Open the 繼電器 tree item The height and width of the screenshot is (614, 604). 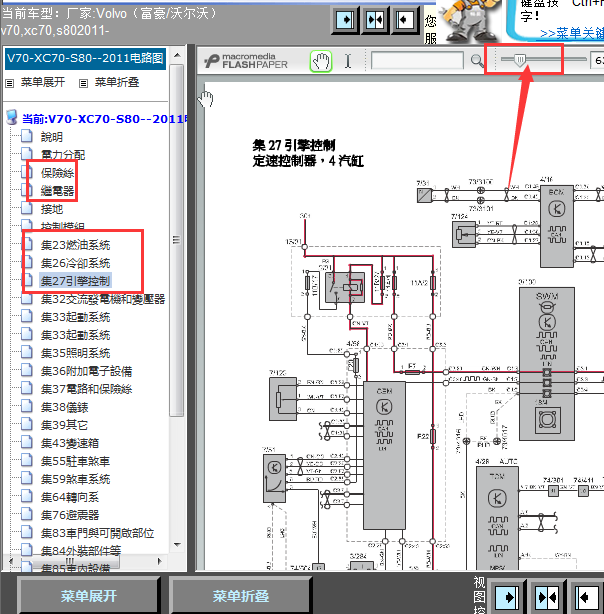(x=57, y=191)
